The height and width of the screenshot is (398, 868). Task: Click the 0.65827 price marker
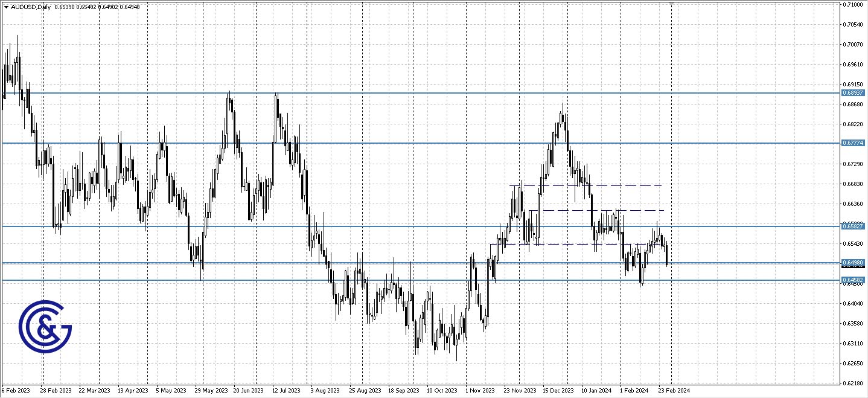point(853,226)
